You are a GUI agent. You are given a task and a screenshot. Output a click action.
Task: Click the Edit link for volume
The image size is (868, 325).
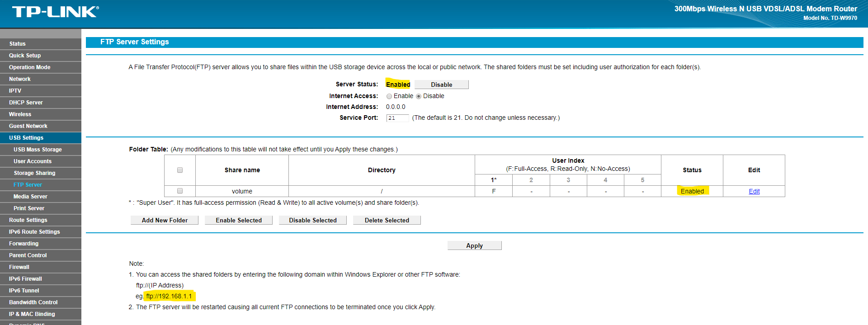(x=754, y=191)
